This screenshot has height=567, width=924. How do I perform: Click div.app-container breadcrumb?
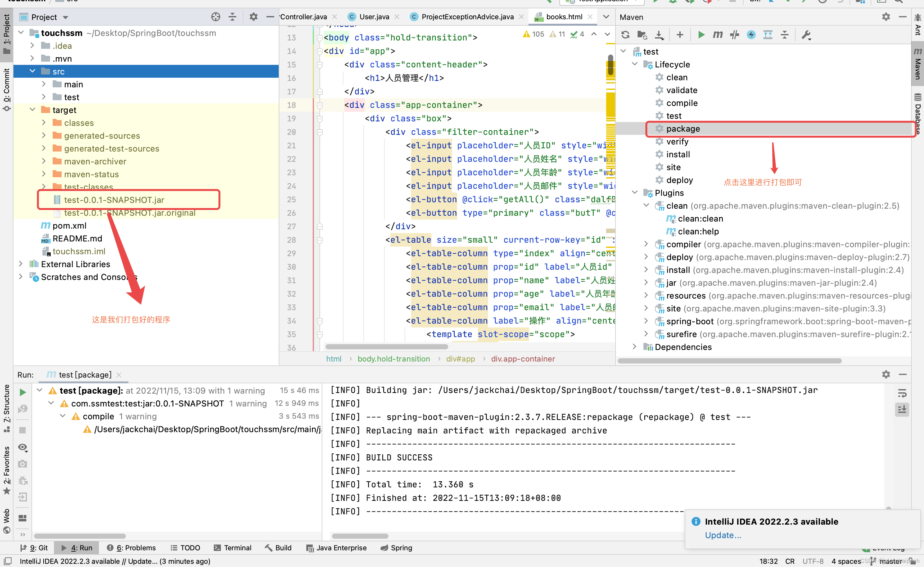click(523, 359)
